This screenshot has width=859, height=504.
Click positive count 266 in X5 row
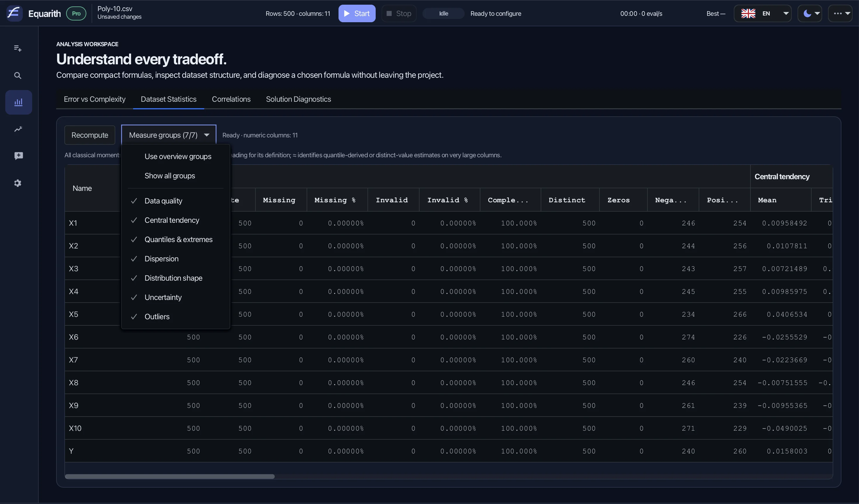pyautogui.click(x=740, y=314)
